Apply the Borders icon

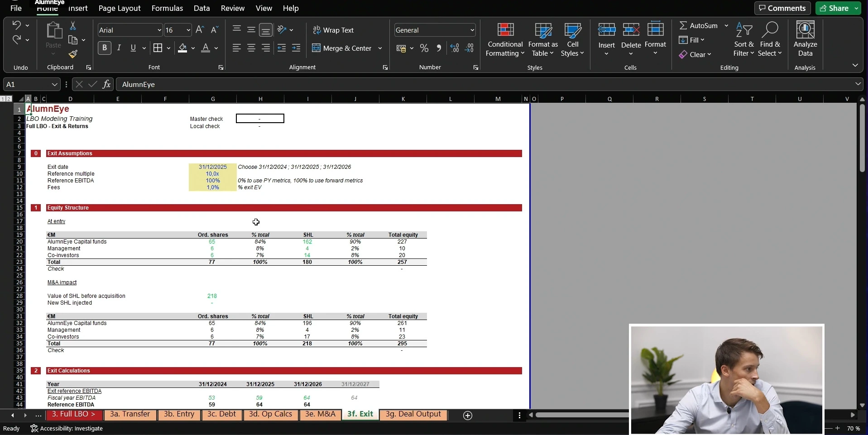[158, 48]
